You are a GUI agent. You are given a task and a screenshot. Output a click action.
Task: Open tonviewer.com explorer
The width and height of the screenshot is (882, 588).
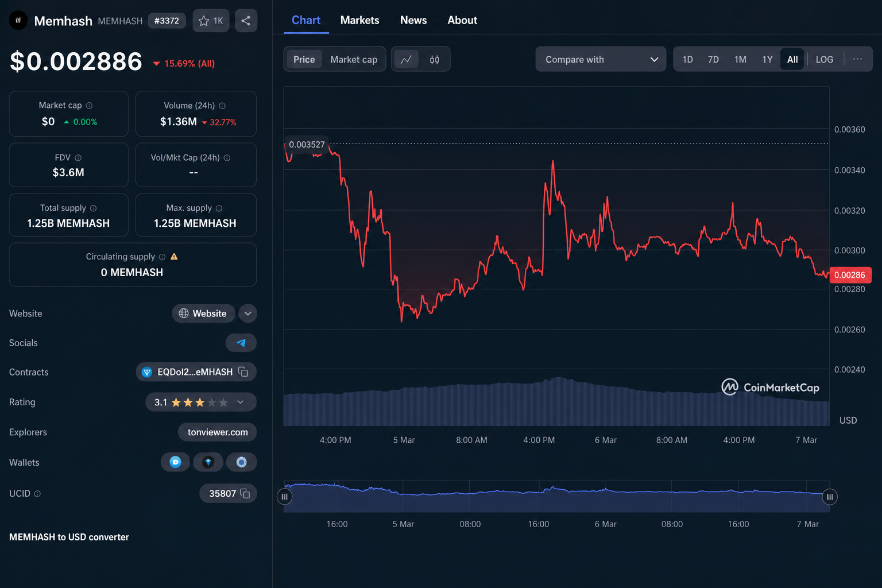(218, 432)
